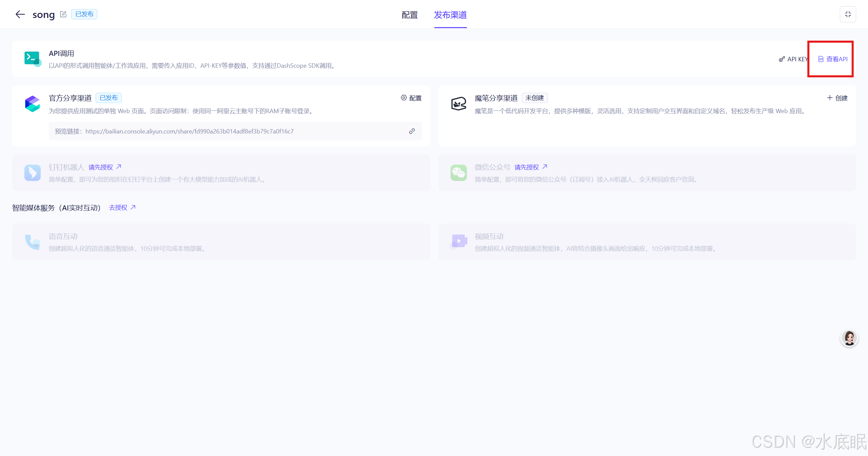Click the API调用 terminal icon
Image resolution: width=868 pixels, height=456 pixels.
pyautogui.click(x=33, y=59)
